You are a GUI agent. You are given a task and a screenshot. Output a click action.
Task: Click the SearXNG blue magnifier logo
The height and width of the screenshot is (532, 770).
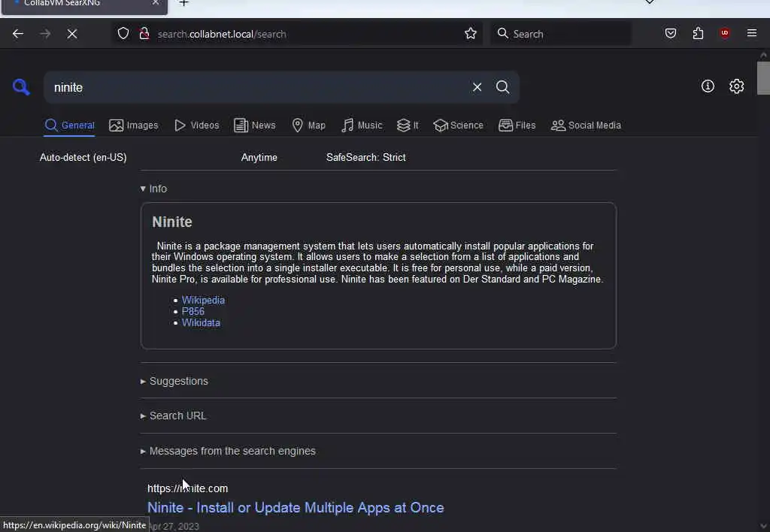(21, 87)
